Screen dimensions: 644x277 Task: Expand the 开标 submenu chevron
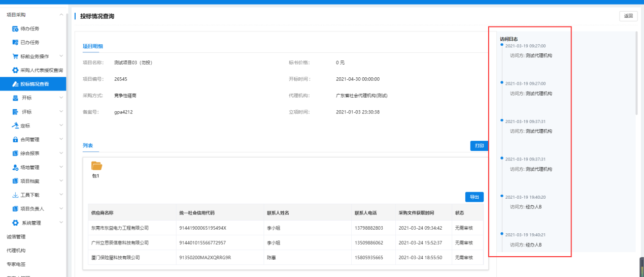61,98
